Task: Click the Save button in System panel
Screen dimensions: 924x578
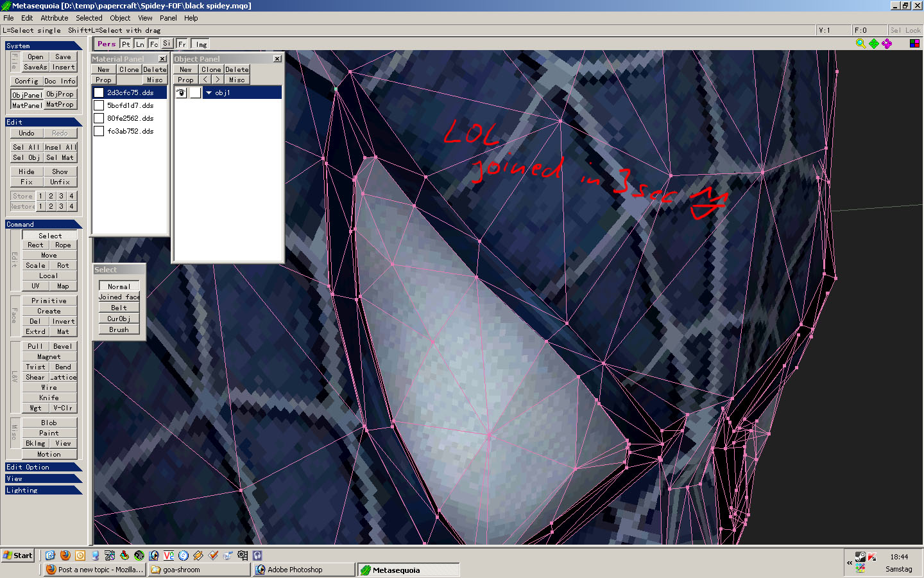Action: (63, 57)
